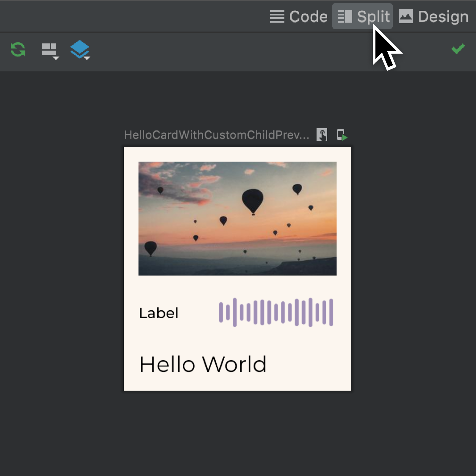This screenshot has width=476, height=476.
Task: Click the green refresh preview icon
Action: [18, 49]
